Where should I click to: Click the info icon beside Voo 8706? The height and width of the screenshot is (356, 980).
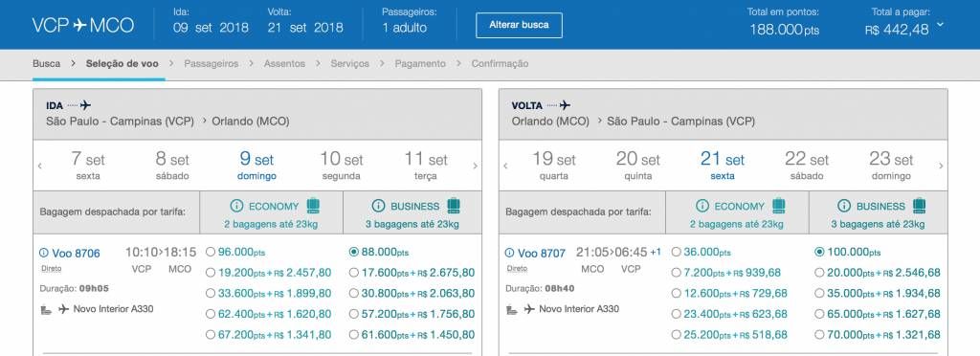44,253
